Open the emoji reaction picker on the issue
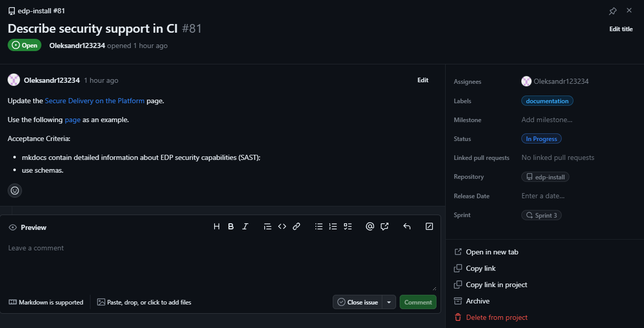The width and height of the screenshot is (644, 328). point(14,190)
